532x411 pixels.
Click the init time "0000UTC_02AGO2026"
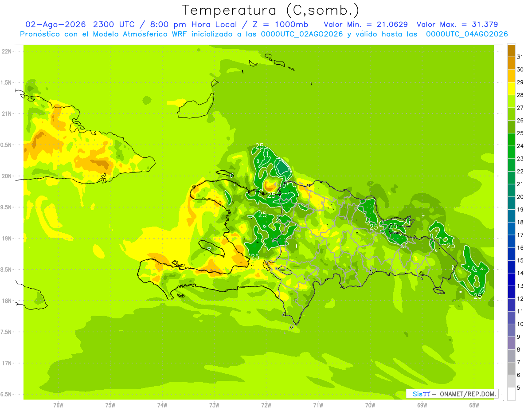tap(302, 34)
